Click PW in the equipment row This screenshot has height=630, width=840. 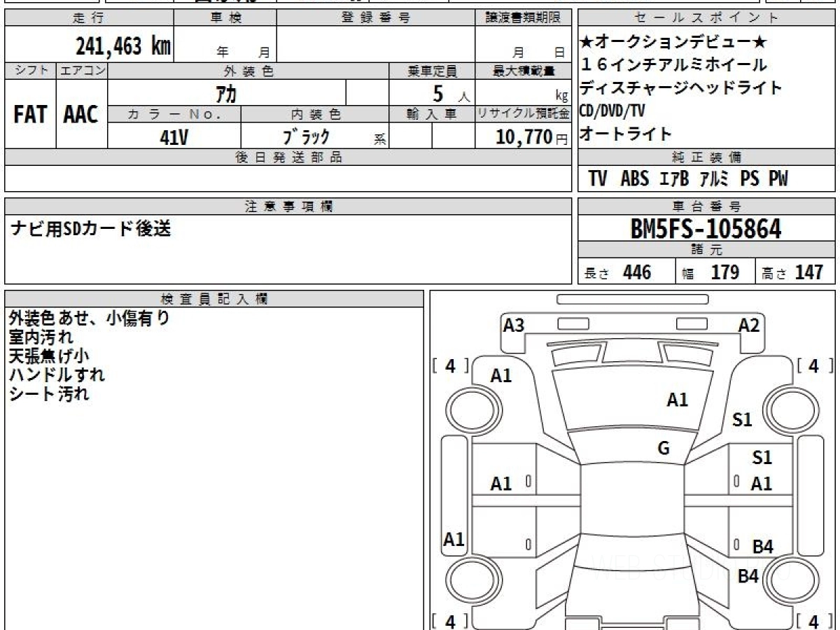tap(778, 178)
